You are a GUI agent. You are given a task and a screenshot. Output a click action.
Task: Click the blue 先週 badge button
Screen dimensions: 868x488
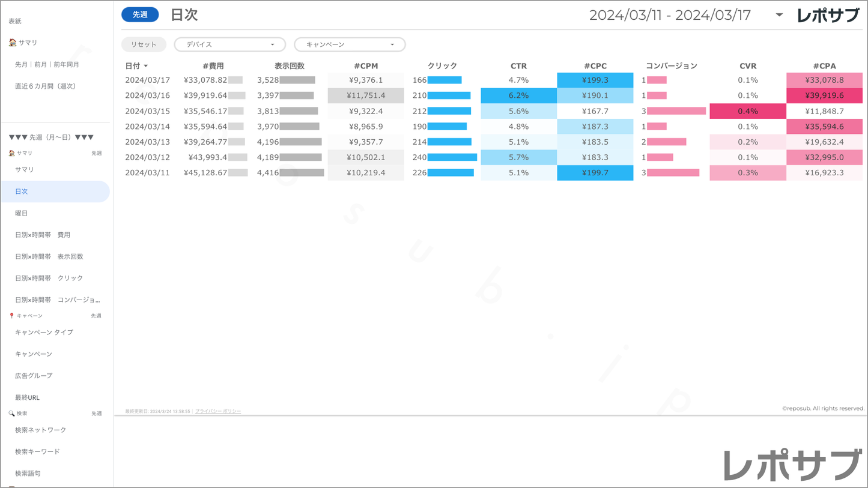140,14
